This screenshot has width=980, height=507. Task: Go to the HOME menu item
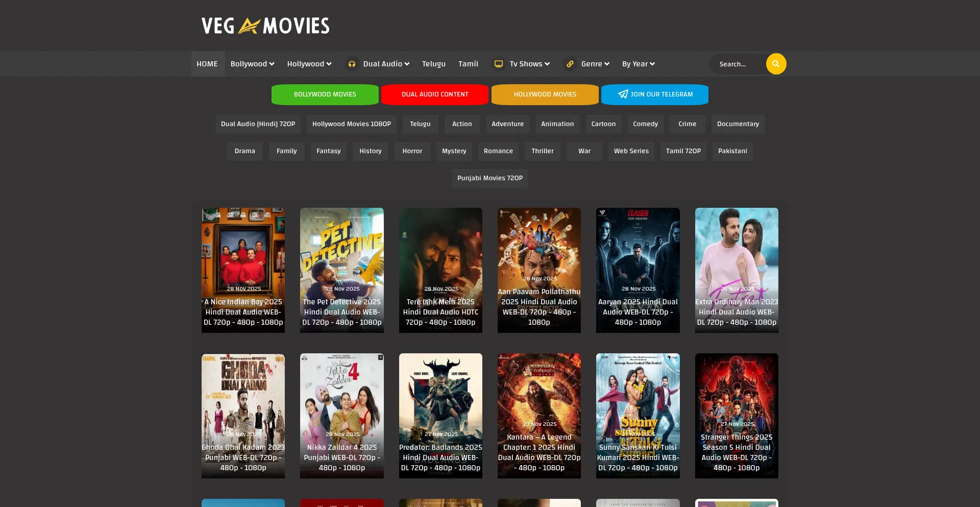(x=207, y=64)
